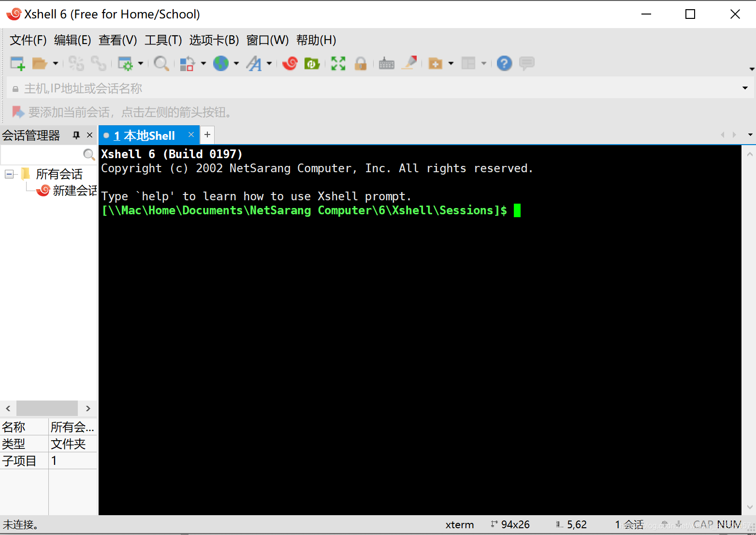Click the add-session bookmark arrow icon
756x535 pixels.
[x=18, y=112]
